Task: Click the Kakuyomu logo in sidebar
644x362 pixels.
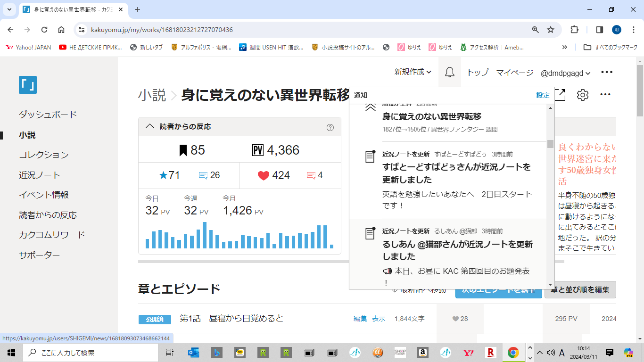Action: coord(28,85)
